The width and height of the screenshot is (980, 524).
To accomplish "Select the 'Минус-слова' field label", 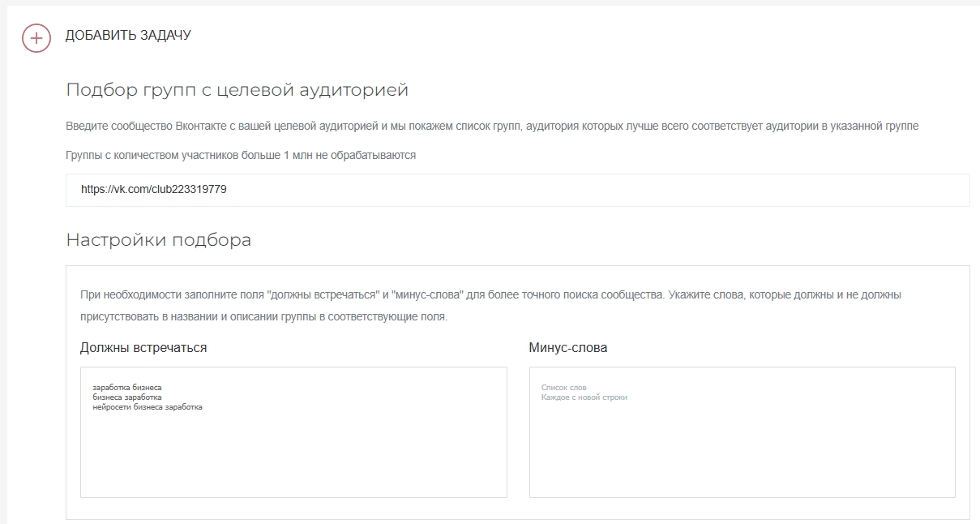I will 567,348.
